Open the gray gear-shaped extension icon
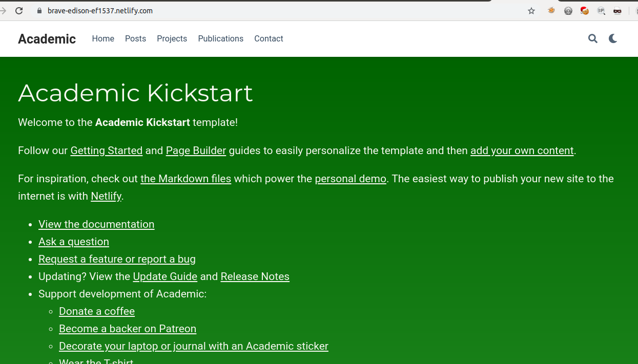 click(x=568, y=11)
